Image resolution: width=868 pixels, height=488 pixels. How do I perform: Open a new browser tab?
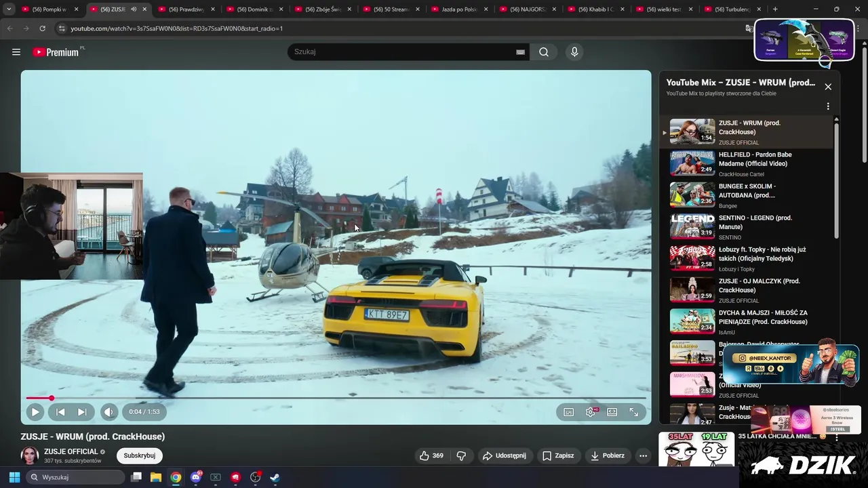pos(775,9)
